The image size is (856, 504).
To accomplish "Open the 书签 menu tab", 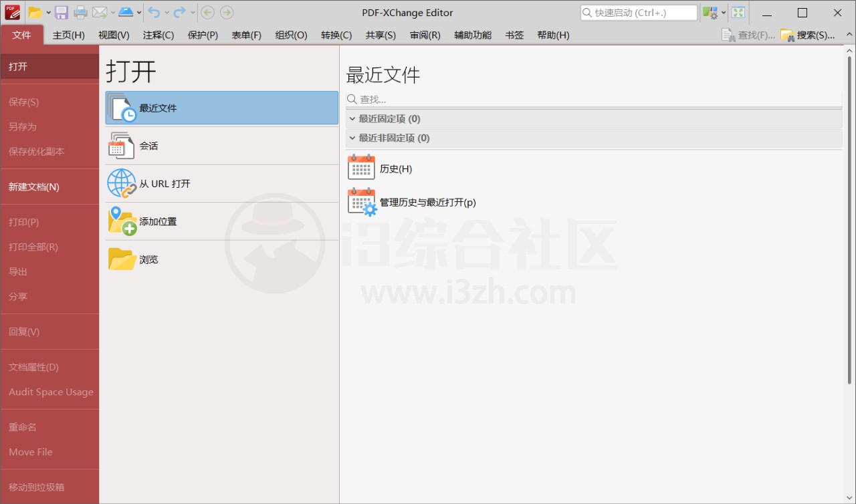I will (514, 35).
